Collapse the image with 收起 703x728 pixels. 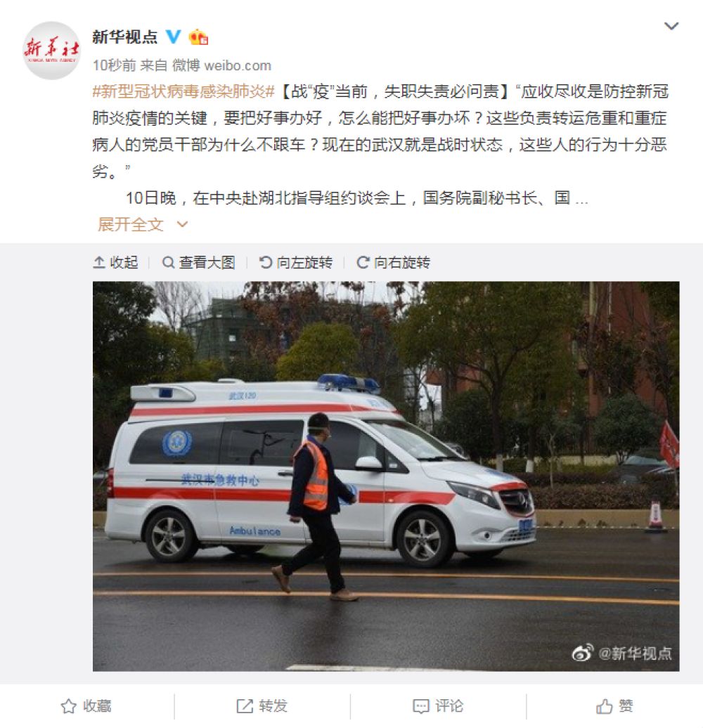[115, 262]
